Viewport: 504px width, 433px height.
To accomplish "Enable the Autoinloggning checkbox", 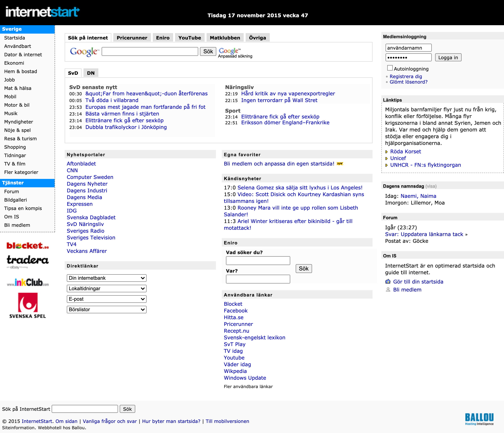I will (x=390, y=68).
